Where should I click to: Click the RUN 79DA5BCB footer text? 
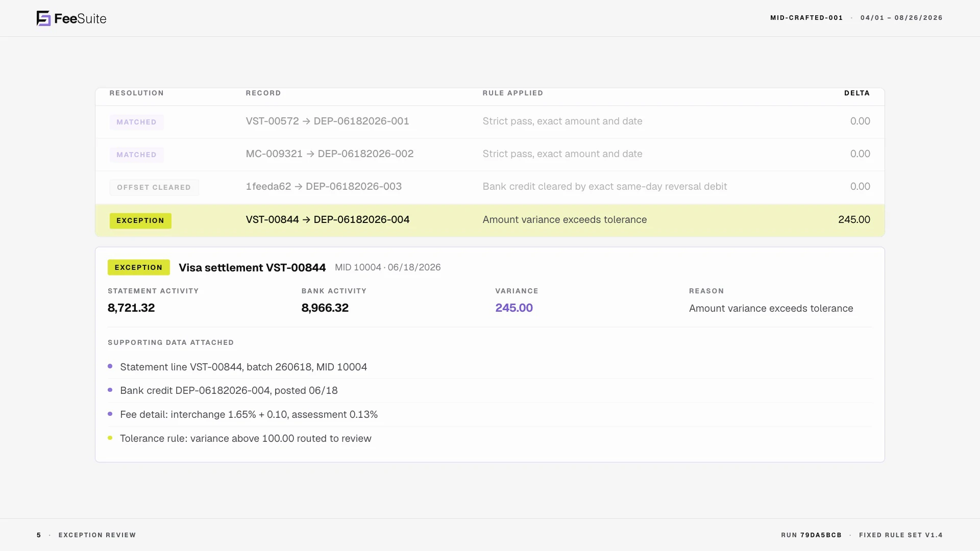click(x=811, y=535)
